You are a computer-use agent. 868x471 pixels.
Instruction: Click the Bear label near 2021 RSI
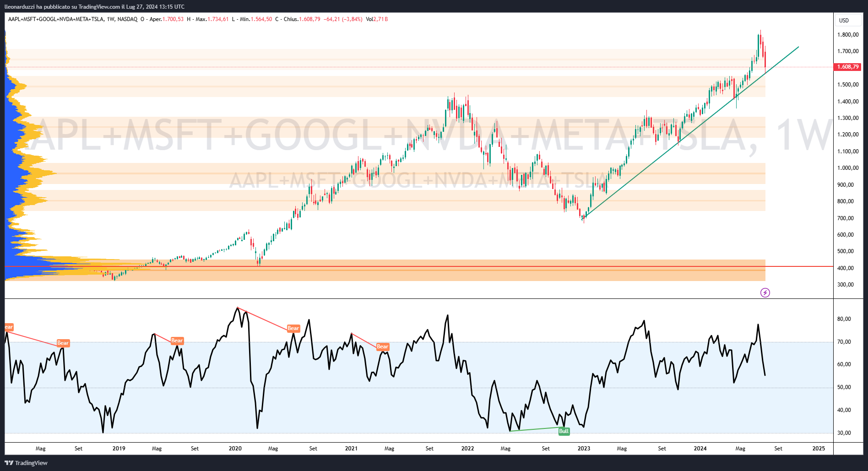click(382, 346)
